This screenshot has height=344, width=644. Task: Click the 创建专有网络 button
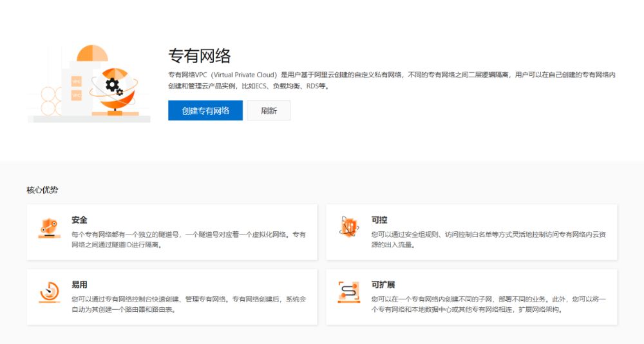[x=205, y=110]
